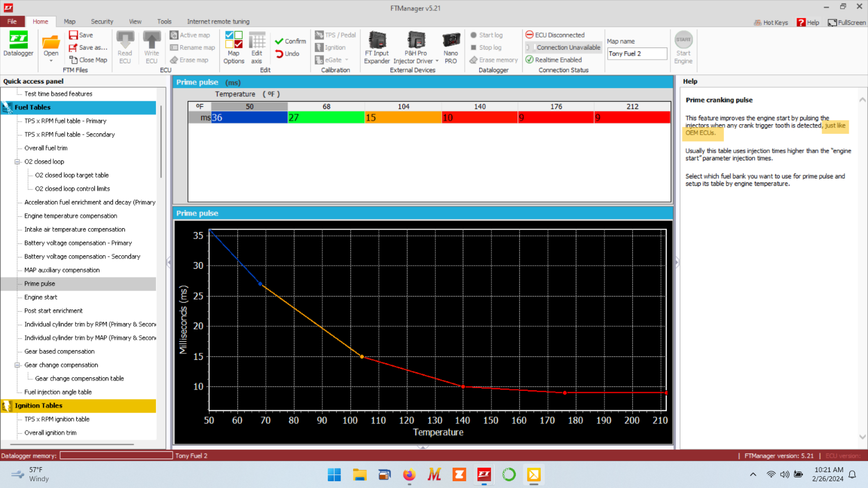Open the Engine start table
868x488 pixels.
point(41,297)
